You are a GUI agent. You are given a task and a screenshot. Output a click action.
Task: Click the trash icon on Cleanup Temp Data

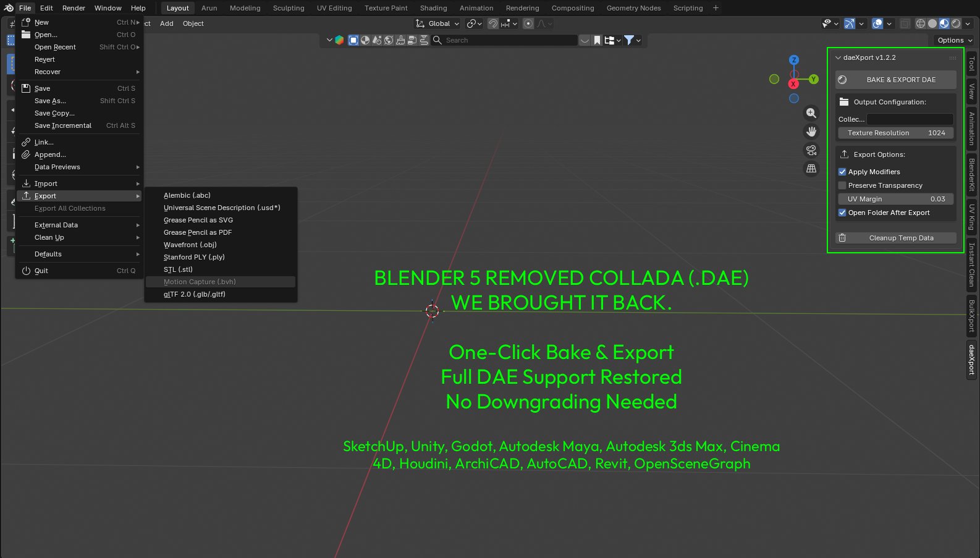pos(842,238)
